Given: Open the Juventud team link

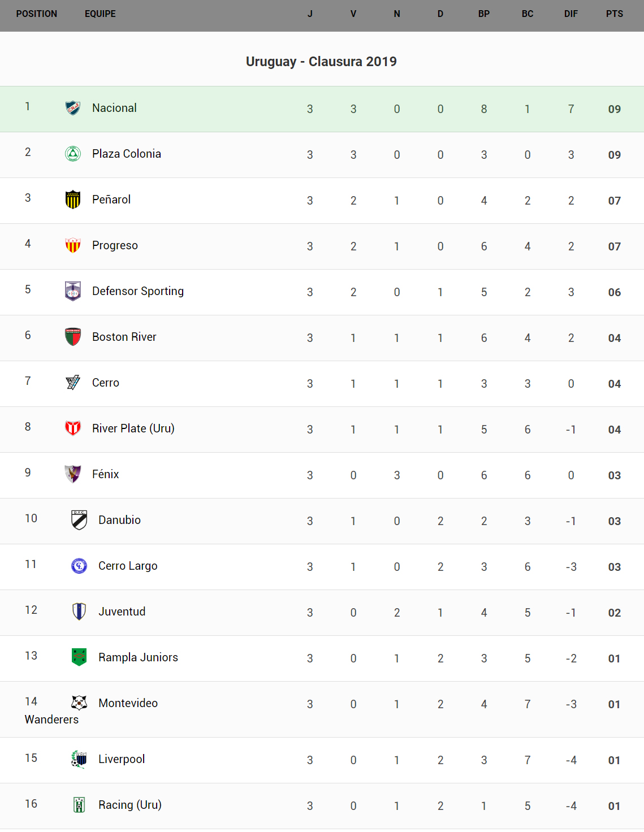Looking at the screenshot, I should coord(122,612).
